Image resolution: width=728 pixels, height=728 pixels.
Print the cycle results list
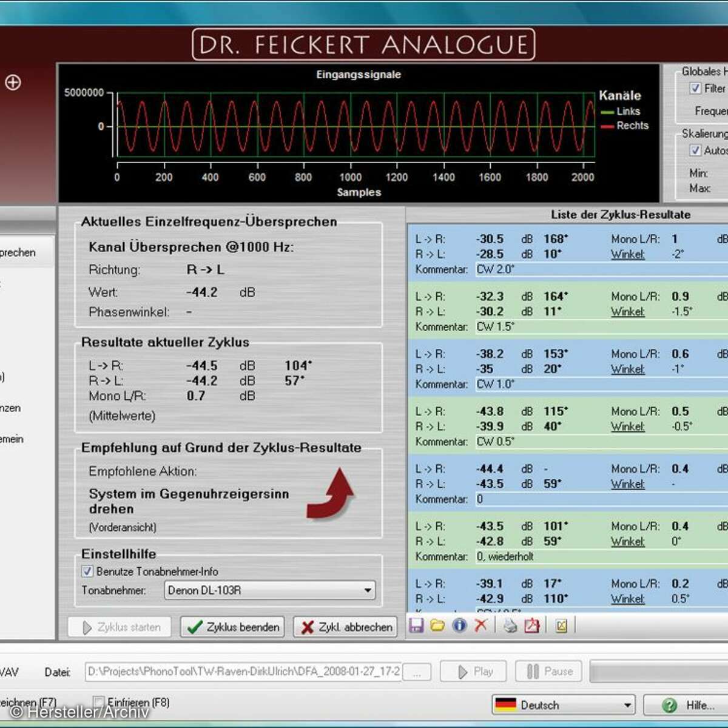click(510, 625)
